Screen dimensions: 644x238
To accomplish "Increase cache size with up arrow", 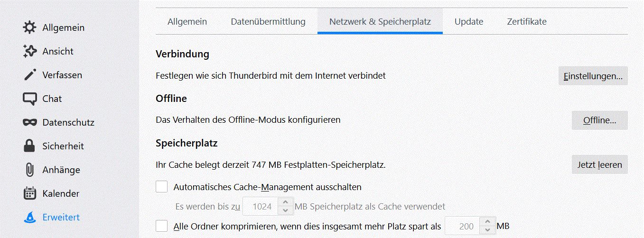I will (285, 202).
